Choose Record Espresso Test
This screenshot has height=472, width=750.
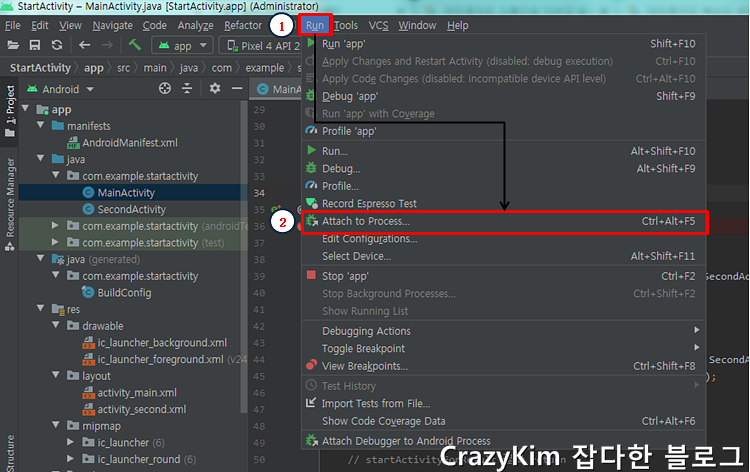(504, 204)
